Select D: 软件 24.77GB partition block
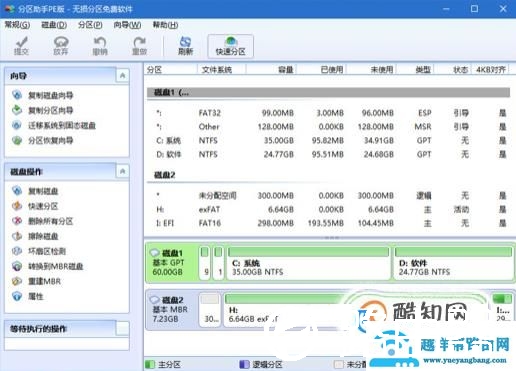516x371 pixels. [454, 263]
